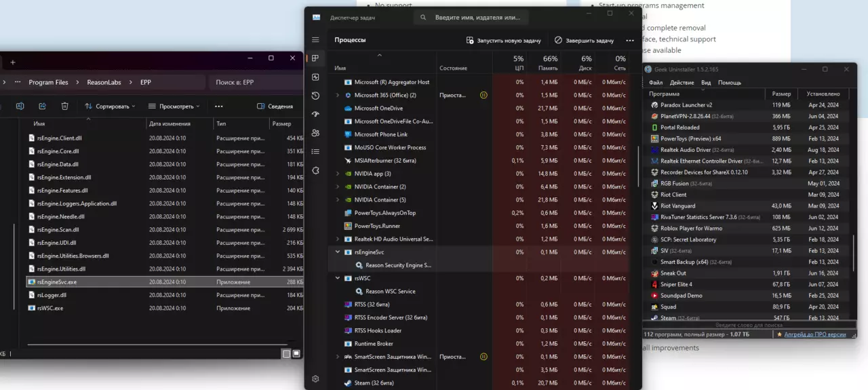Switch Explorer to large thumbnails view

point(296,353)
